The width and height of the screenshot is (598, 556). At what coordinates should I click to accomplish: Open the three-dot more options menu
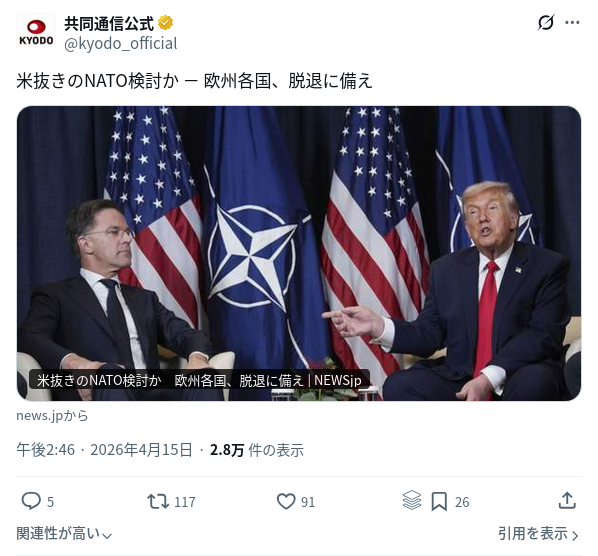click(572, 22)
